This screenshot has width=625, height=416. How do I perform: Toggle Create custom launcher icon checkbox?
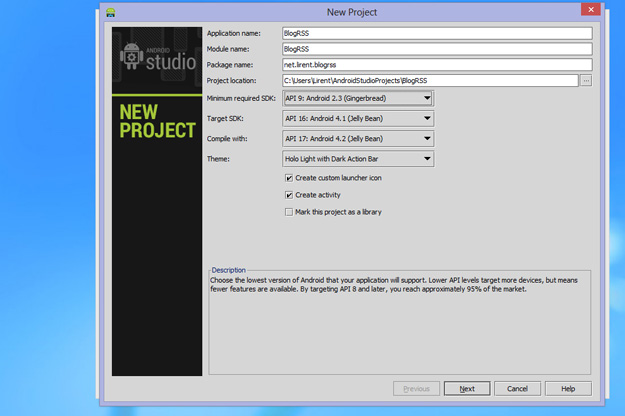click(x=289, y=178)
